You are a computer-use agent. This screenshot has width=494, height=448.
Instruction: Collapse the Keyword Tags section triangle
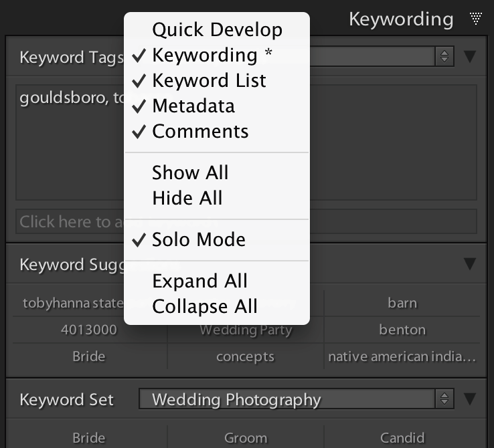tap(470, 56)
